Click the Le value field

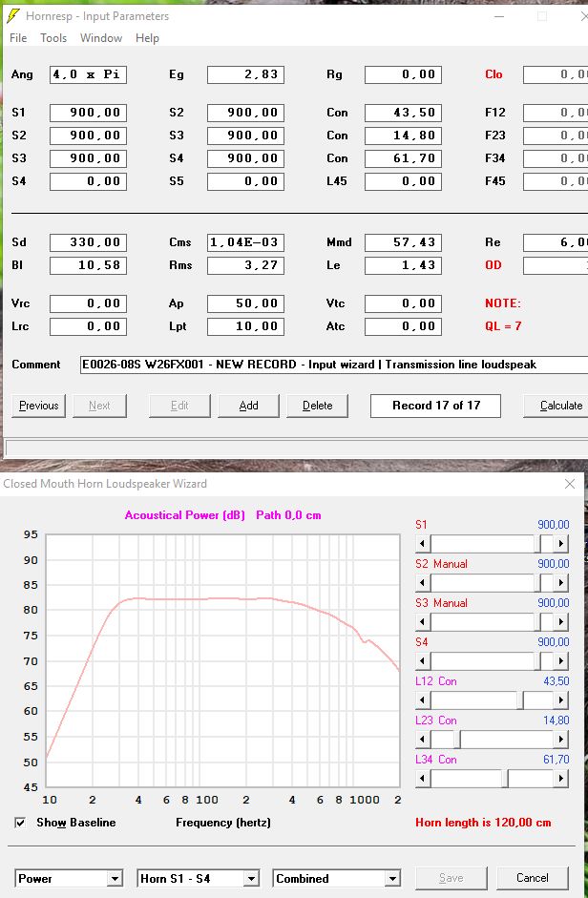point(404,265)
